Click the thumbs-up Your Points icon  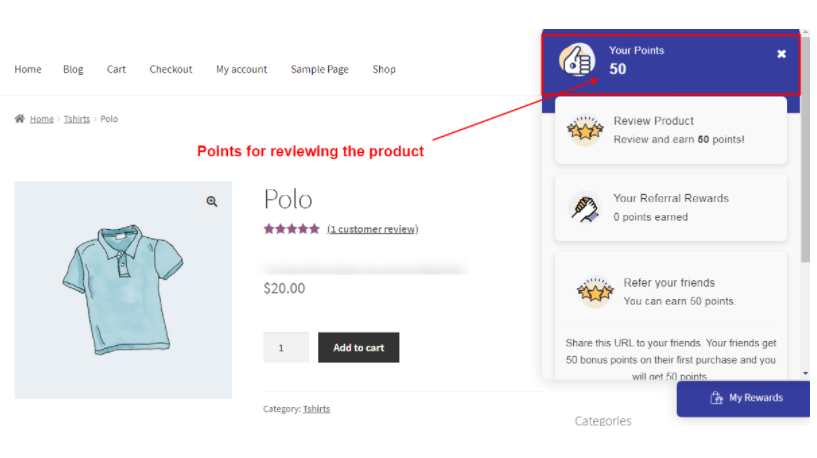tap(577, 61)
